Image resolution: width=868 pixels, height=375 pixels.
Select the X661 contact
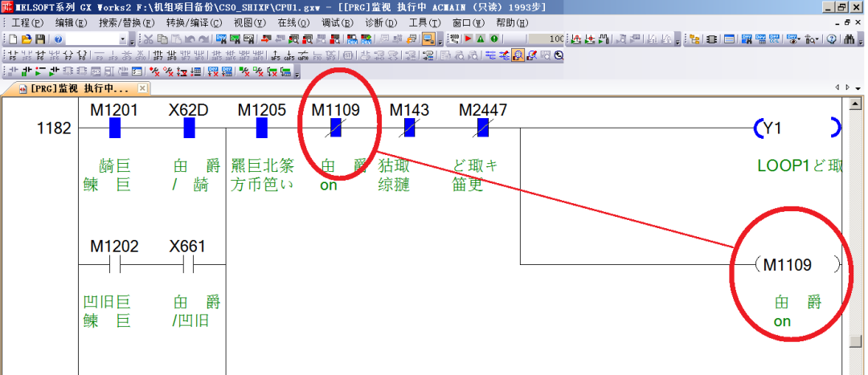coord(187,264)
